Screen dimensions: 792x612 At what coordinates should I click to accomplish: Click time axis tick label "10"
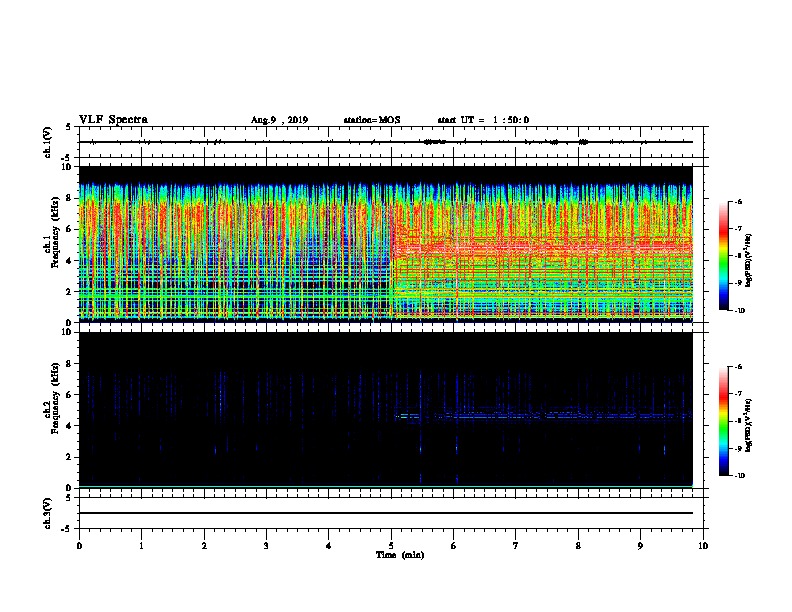[703, 546]
